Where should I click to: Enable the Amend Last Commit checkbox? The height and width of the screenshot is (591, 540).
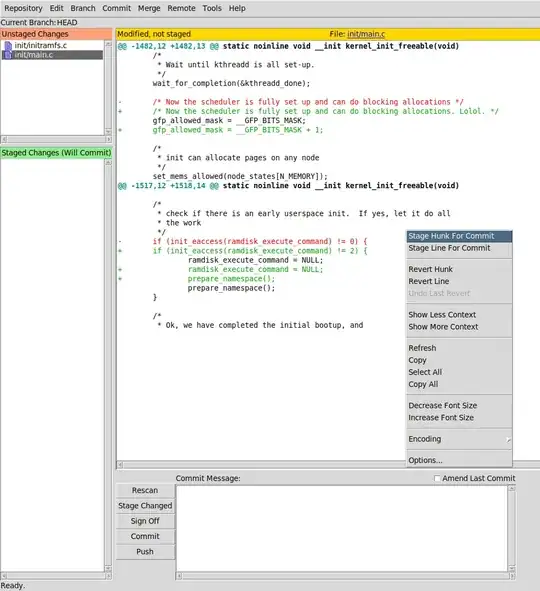437,478
